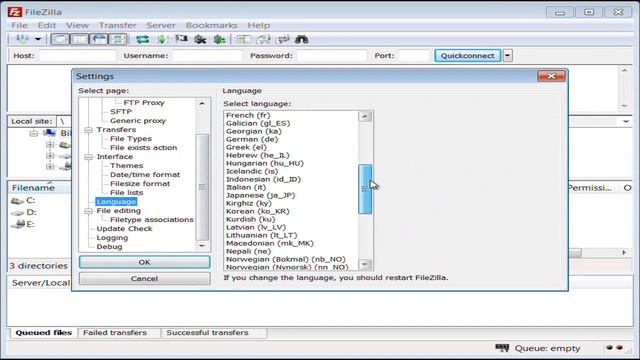Click the Host input field
Screen dimensions: 640x360
[77, 56]
